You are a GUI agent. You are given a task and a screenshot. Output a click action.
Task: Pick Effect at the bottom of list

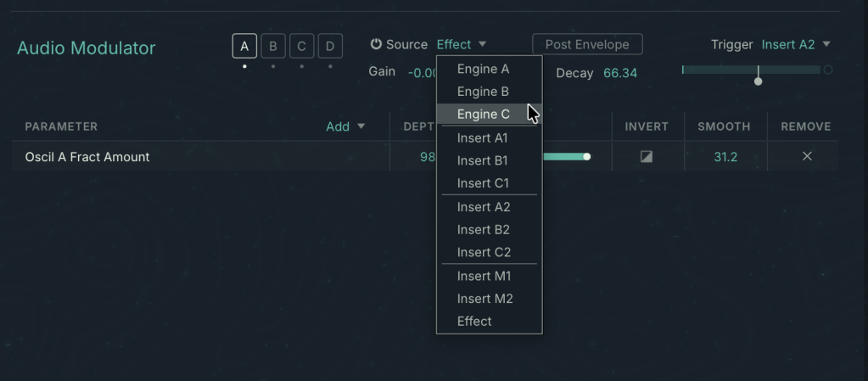474,321
